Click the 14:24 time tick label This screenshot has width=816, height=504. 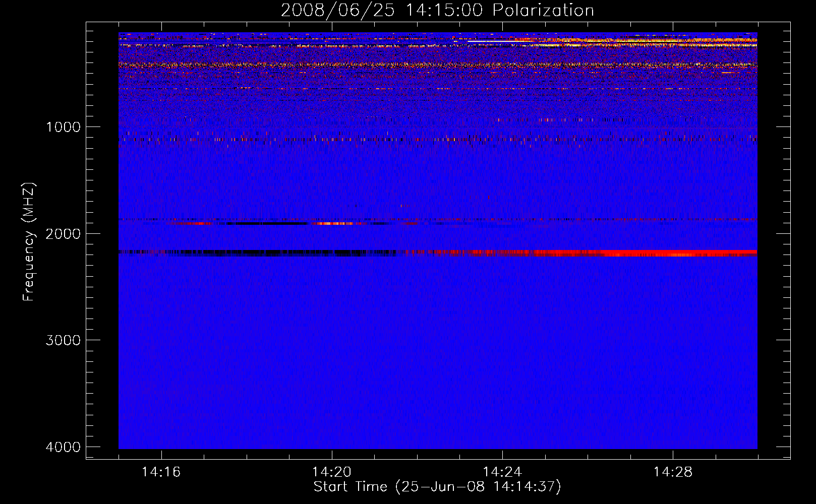click(x=502, y=472)
